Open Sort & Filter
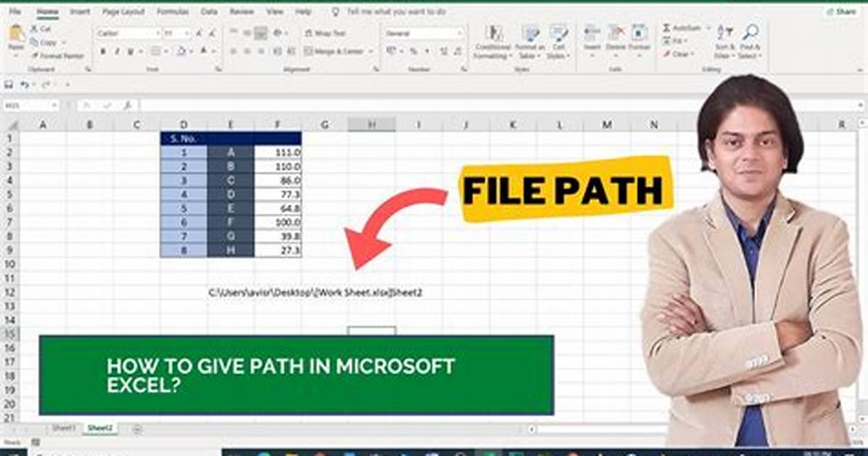Viewport: 868px width, 456px height. click(724, 42)
